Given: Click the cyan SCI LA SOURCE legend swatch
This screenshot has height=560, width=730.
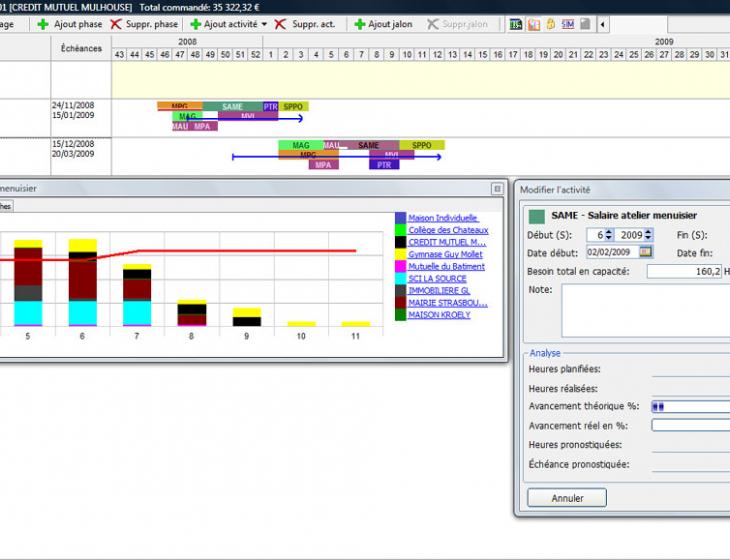Looking at the screenshot, I should tap(400, 278).
